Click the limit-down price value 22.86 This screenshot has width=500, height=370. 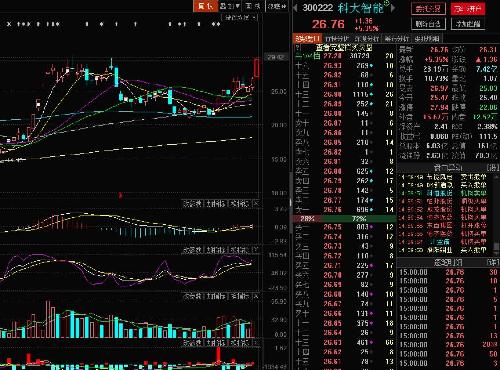[x=488, y=107]
